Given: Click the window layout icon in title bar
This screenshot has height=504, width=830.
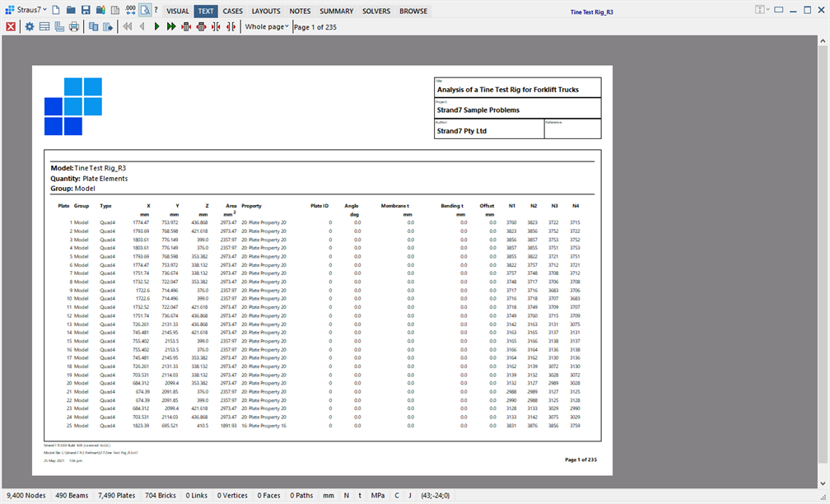Looking at the screenshot, I should [x=759, y=10].
